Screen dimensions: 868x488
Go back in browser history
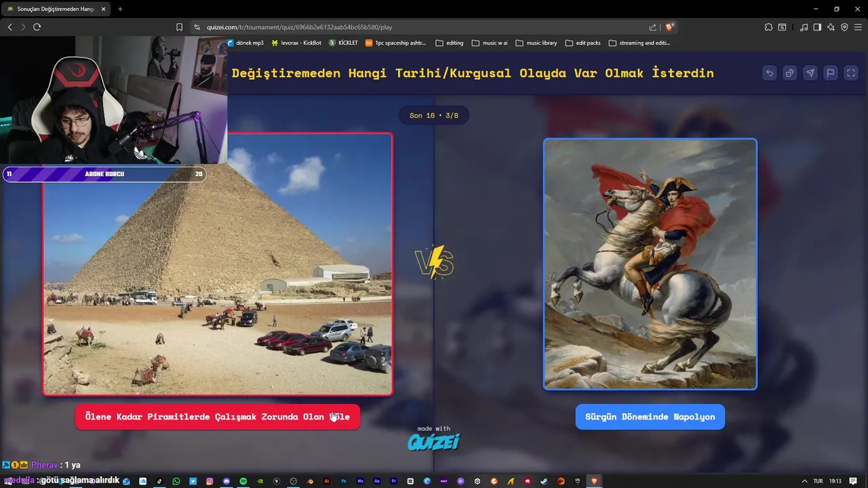(x=9, y=27)
